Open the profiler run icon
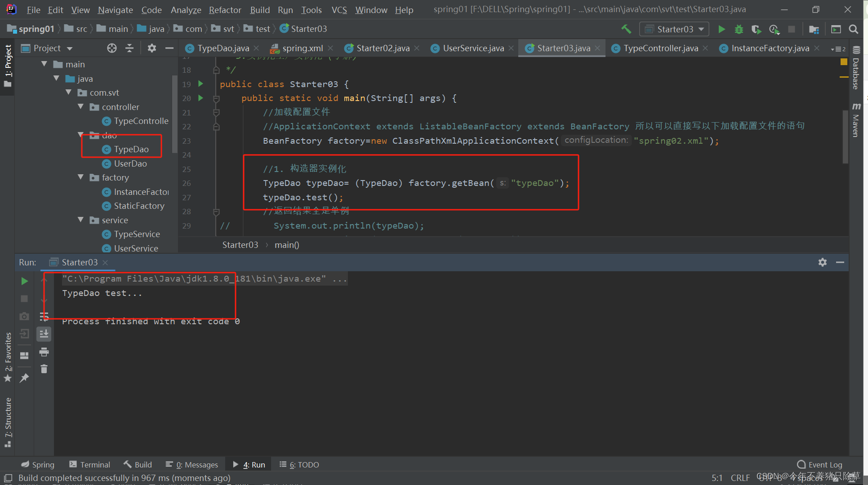The image size is (868, 485). click(774, 29)
